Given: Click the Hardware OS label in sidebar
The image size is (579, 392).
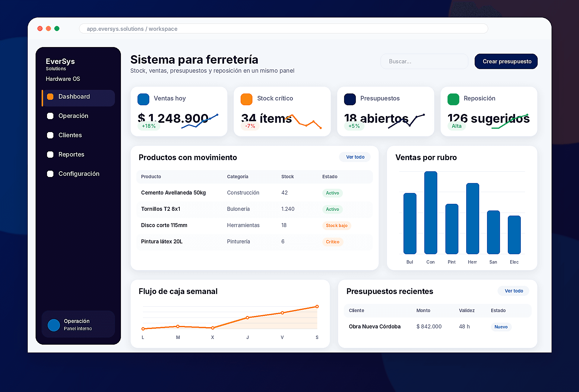Looking at the screenshot, I should coord(63,79).
